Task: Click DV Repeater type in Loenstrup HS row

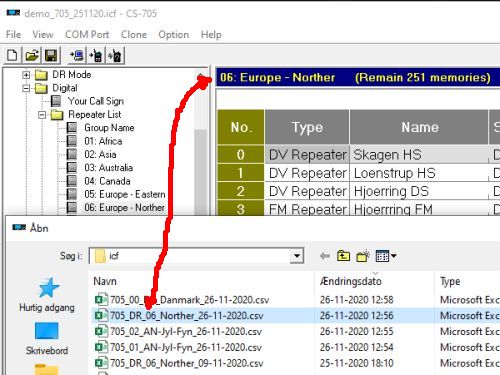Action: [x=307, y=173]
